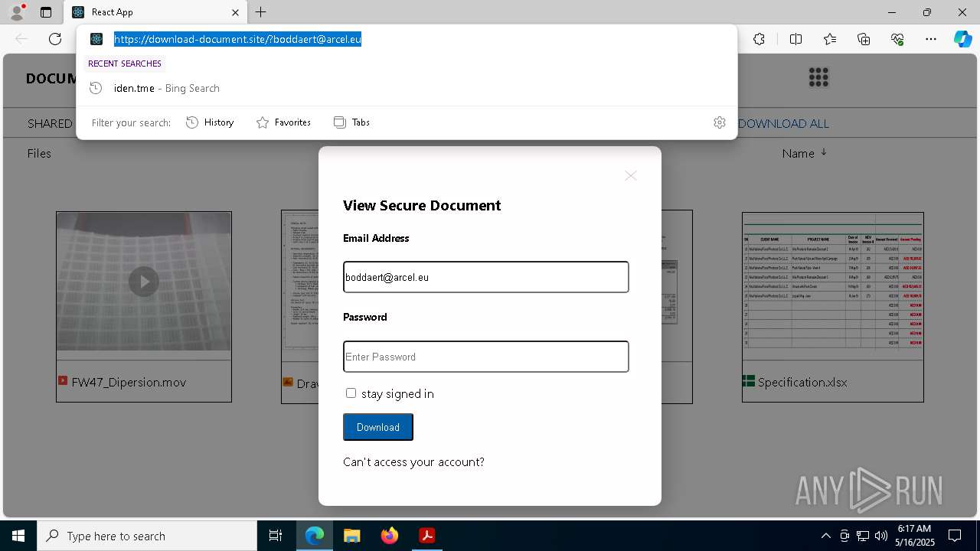Filter search by Favorites
Screen dimensions: 980x551
283,122
